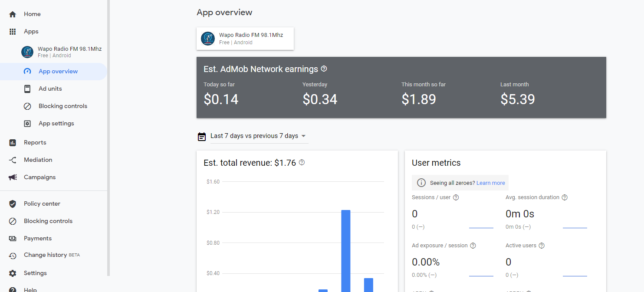Click info icon beside Seeing all zeroes

point(421,183)
